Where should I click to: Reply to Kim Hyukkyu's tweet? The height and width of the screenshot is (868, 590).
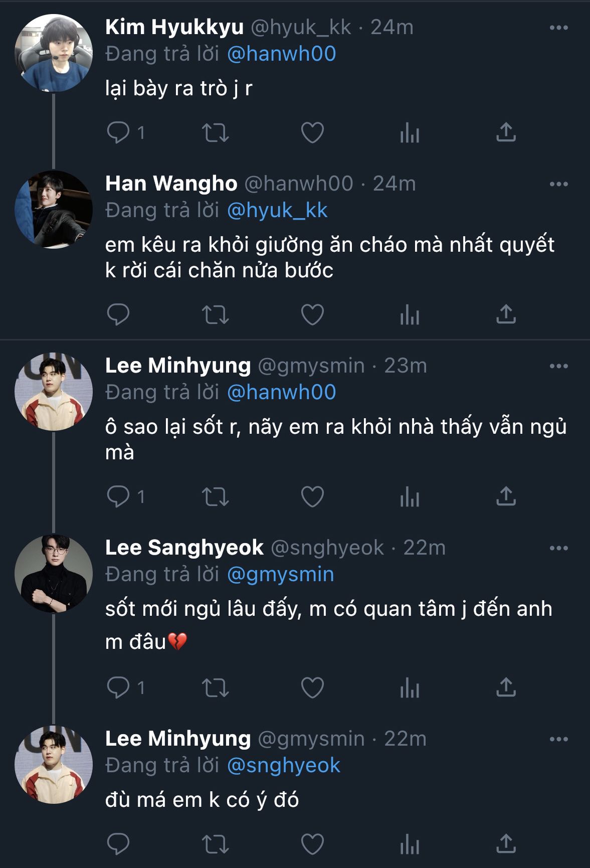pyautogui.click(x=119, y=132)
